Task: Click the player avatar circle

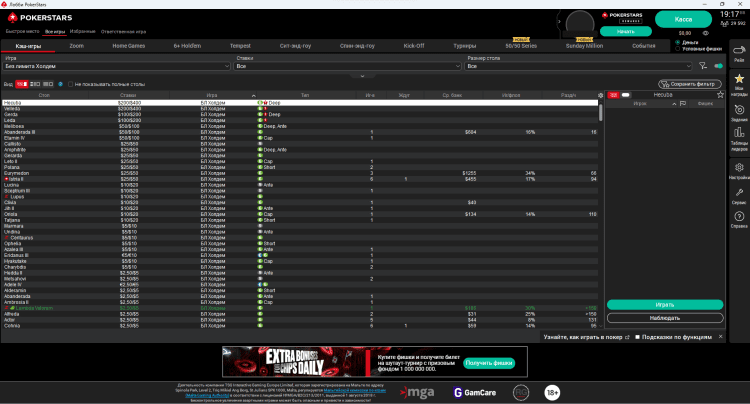Action: [580, 23]
